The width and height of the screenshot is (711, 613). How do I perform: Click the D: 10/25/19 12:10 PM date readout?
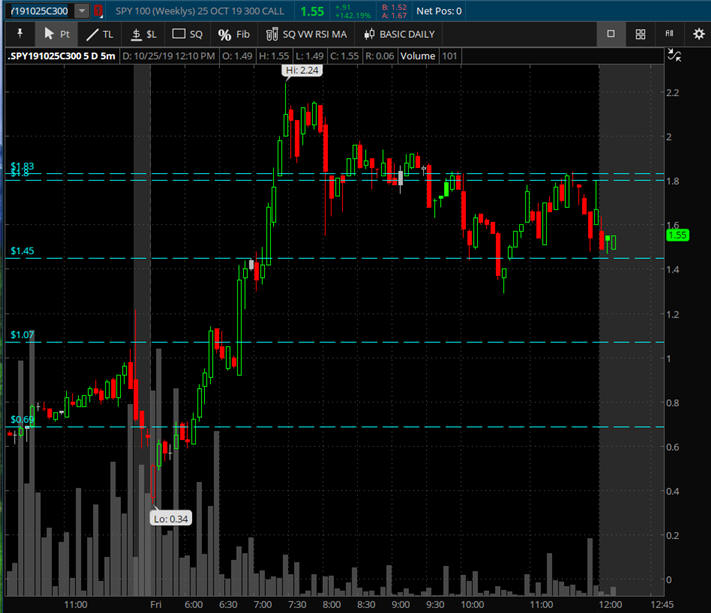[168, 56]
